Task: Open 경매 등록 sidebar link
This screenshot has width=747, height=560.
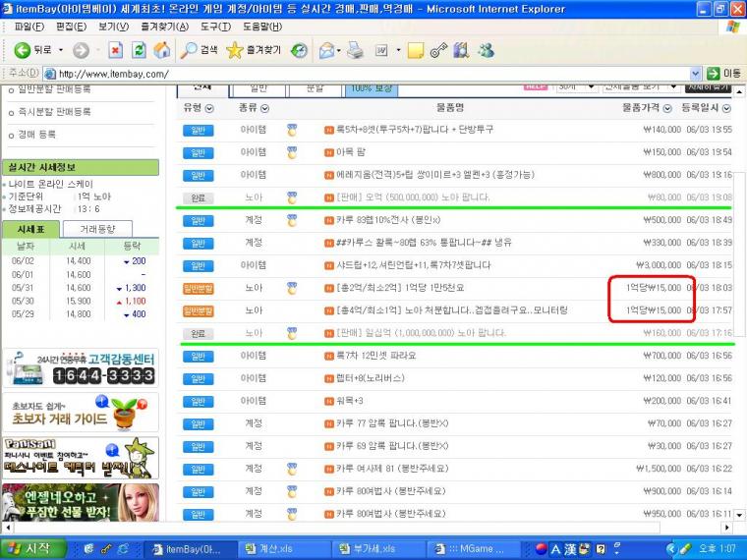Action: click(x=36, y=135)
